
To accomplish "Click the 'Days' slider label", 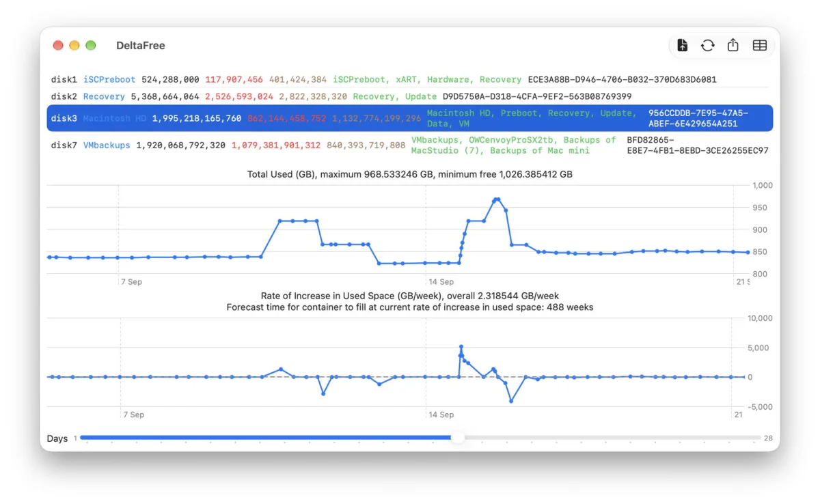I will pos(57,438).
